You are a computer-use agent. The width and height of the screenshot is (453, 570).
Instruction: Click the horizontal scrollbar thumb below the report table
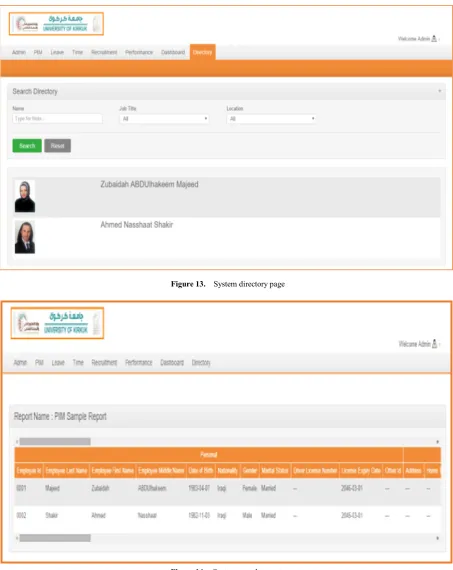pos(55,538)
